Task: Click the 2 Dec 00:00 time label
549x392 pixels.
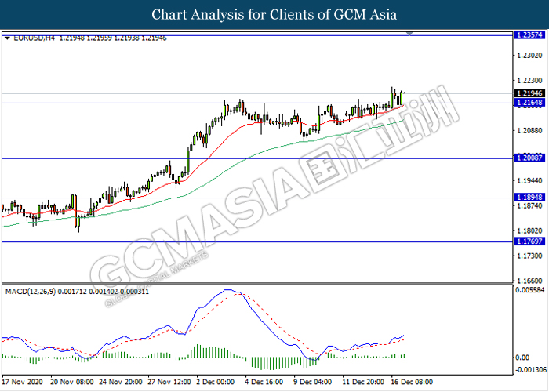Action: (x=215, y=382)
